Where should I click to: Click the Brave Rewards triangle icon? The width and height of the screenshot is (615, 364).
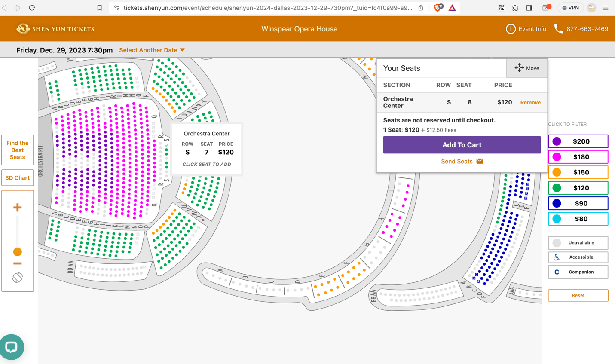tap(452, 8)
